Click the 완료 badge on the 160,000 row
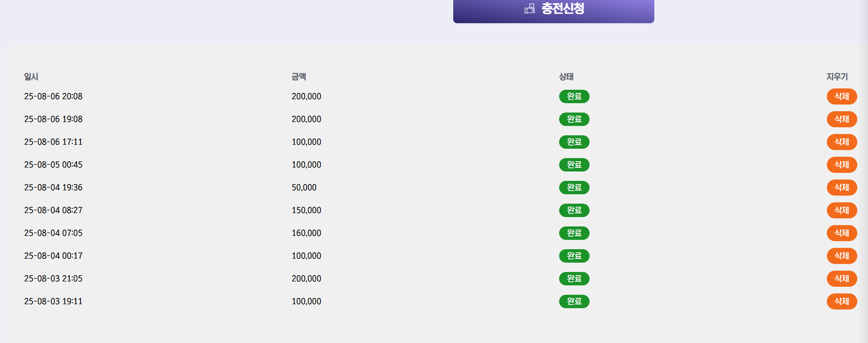 click(x=574, y=233)
